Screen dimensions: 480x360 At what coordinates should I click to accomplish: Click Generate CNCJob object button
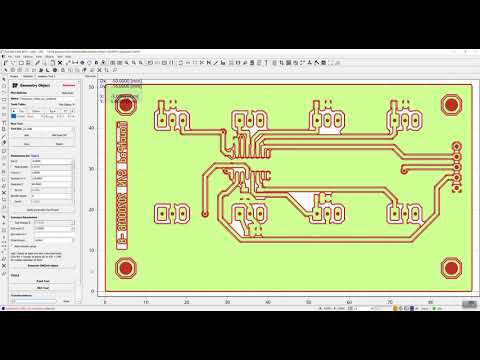click(43, 266)
